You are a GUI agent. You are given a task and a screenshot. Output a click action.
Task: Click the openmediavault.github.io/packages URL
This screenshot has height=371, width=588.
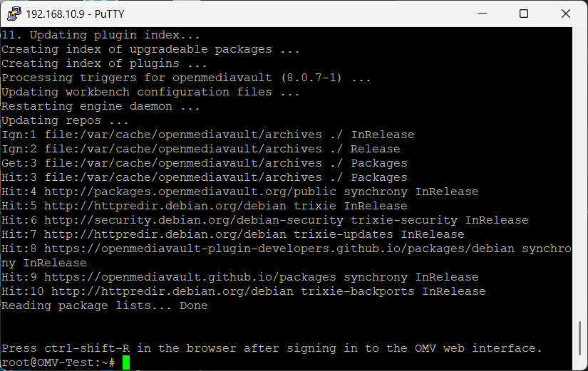(x=190, y=277)
